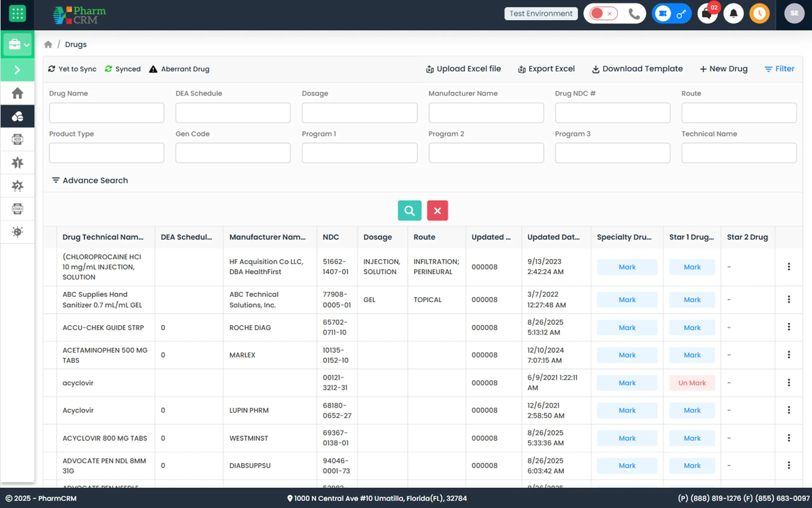
Task: Mark ABC Supplies Hand Sanitizer Star 1 Drug
Action: pyautogui.click(x=692, y=299)
